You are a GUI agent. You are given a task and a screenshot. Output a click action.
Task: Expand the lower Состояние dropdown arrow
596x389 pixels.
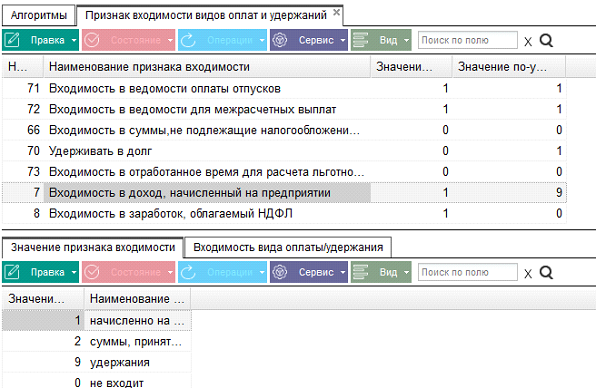tap(170, 272)
